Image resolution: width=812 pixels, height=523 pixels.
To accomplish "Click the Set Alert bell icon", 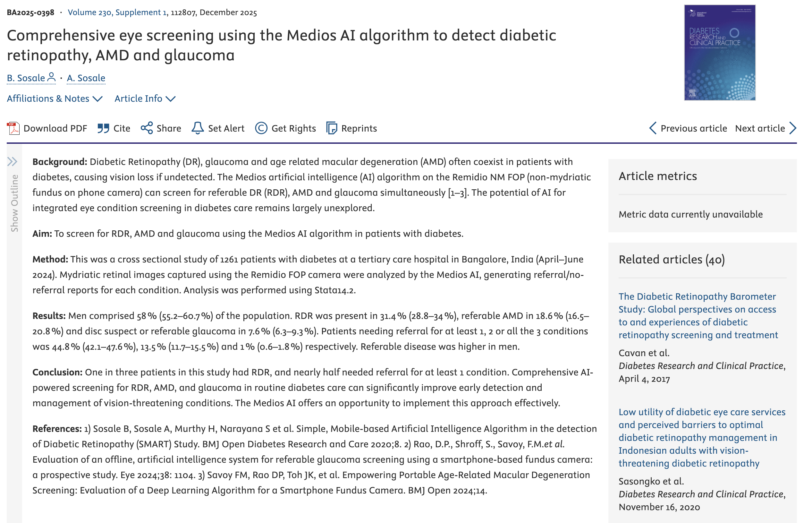I will 198,128.
